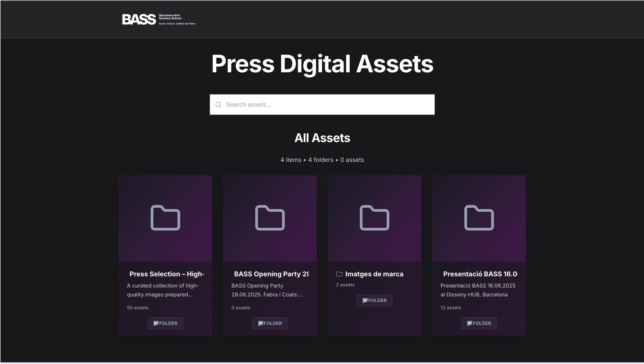
Task: Click the All Assets heading
Action: click(x=322, y=138)
